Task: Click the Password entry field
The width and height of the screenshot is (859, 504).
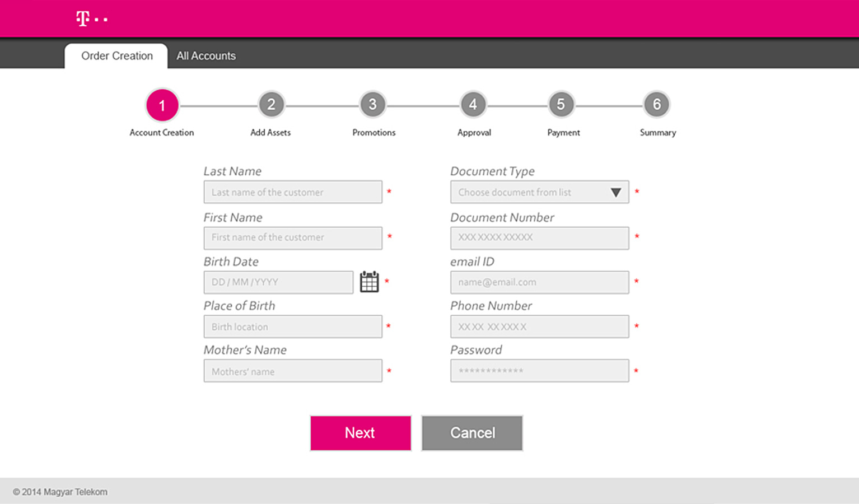Action: (539, 371)
